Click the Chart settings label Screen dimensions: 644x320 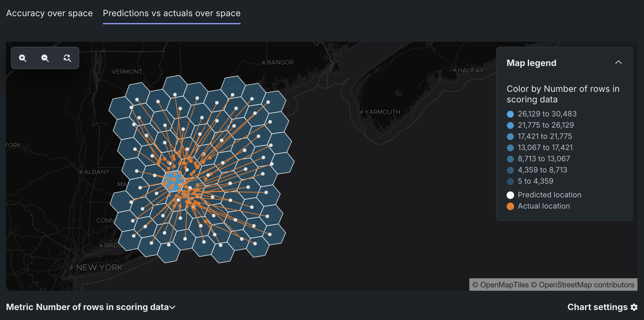[597, 307]
